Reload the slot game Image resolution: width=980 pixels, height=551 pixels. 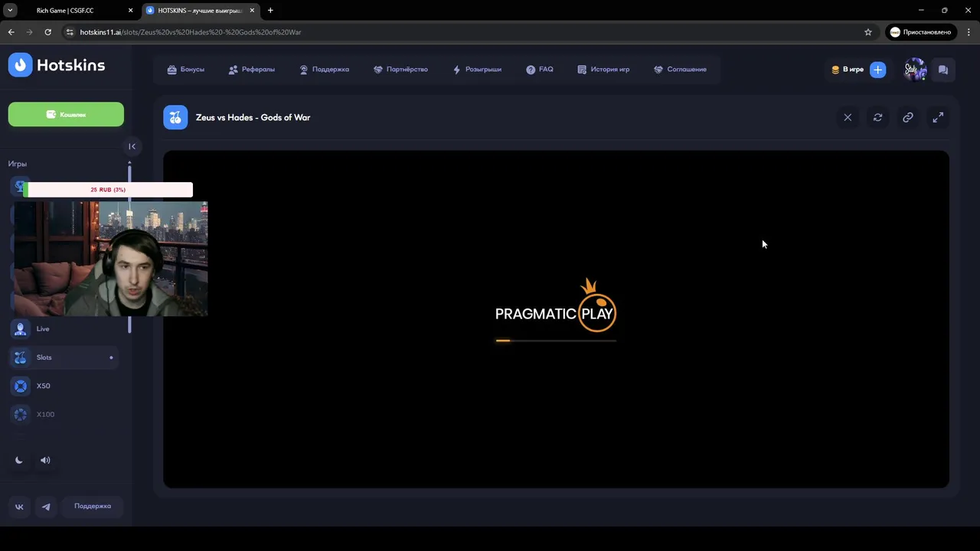877,117
